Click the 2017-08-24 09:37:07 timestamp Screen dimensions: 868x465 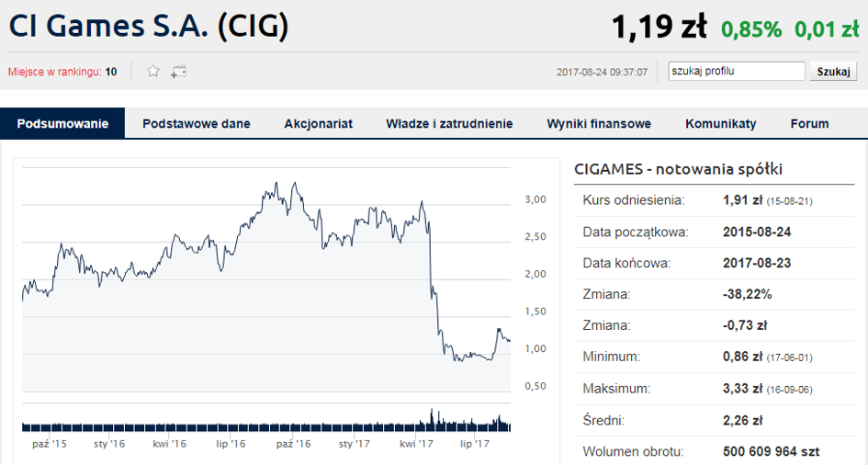pos(602,72)
